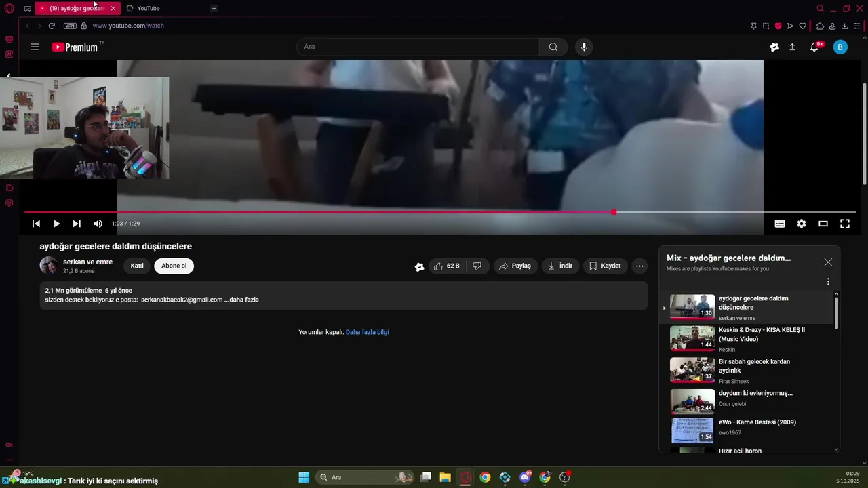Start voice search with the microphone
Screen dimensions: 868x488
tap(584, 47)
